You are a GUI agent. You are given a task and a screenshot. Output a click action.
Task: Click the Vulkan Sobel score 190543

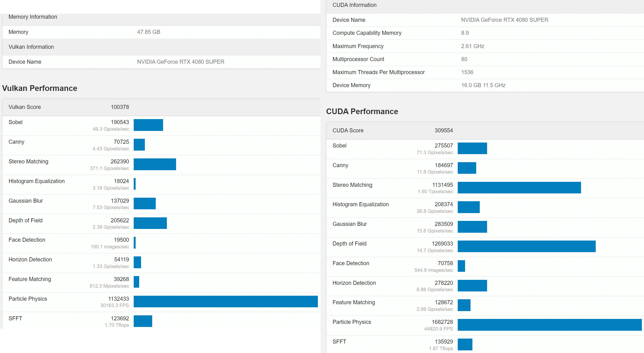[120, 122]
